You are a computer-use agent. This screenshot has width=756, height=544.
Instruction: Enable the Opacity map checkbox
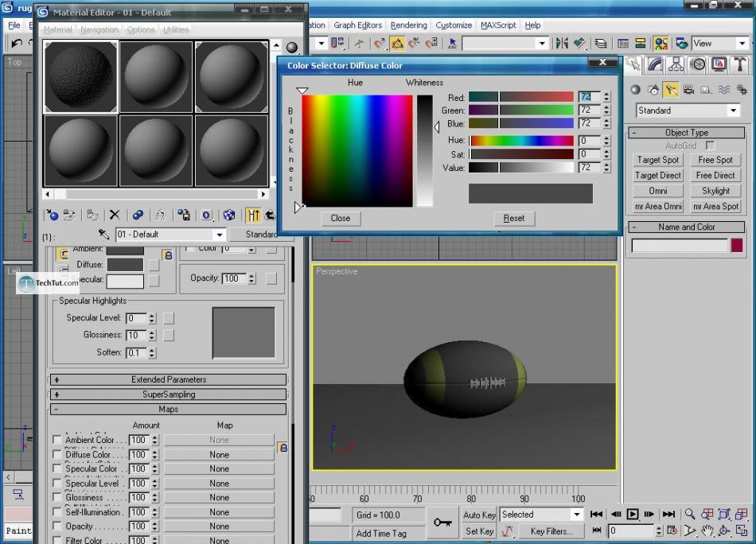57,527
